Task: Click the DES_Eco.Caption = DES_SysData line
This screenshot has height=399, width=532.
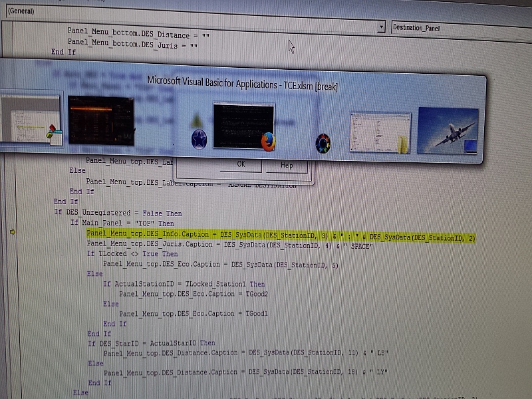Action: 221,265
